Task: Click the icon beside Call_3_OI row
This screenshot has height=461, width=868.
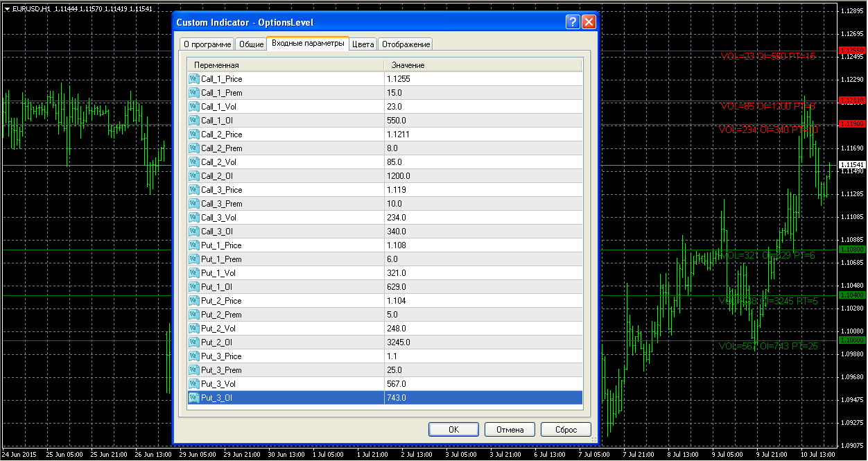Action: [x=193, y=232]
